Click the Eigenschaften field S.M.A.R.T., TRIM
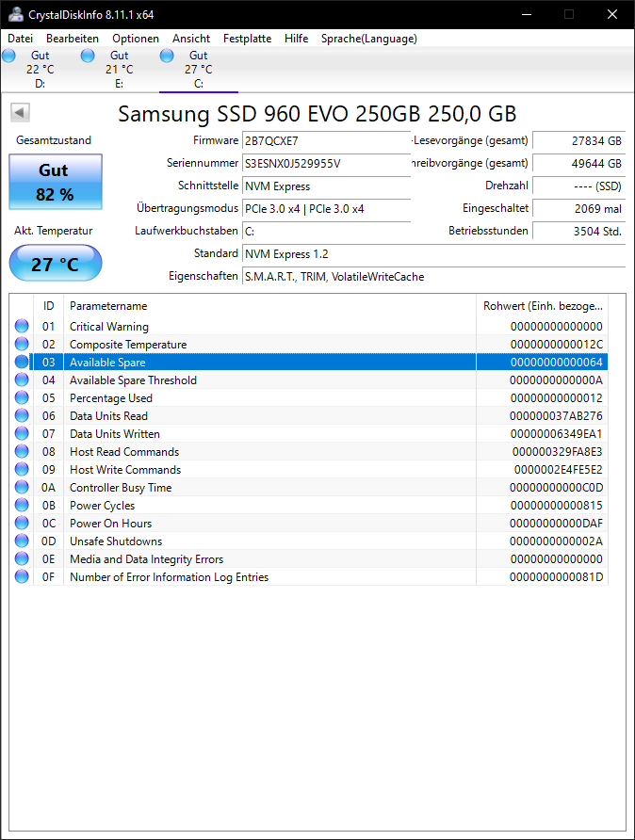 433,277
